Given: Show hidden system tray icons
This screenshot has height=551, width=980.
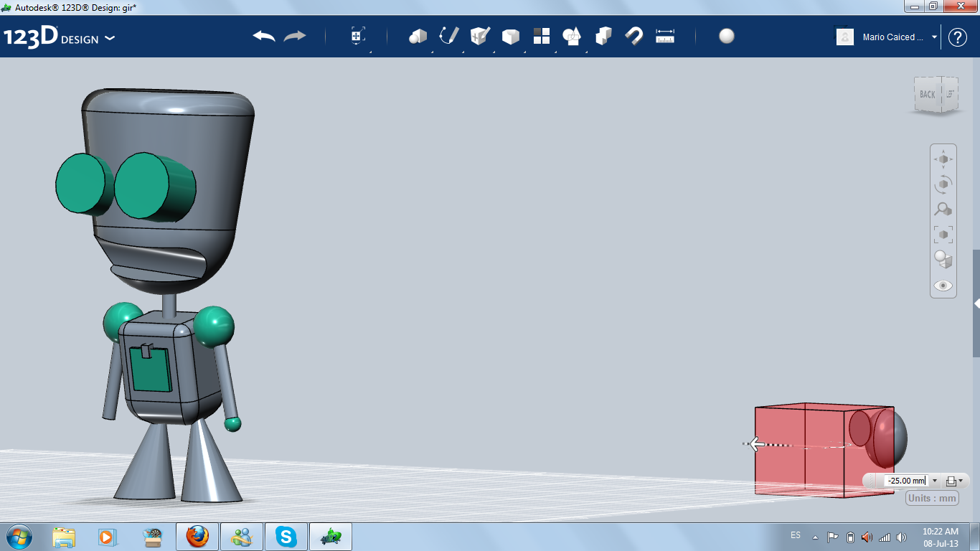Looking at the screenshot, I should coord(815,537).
